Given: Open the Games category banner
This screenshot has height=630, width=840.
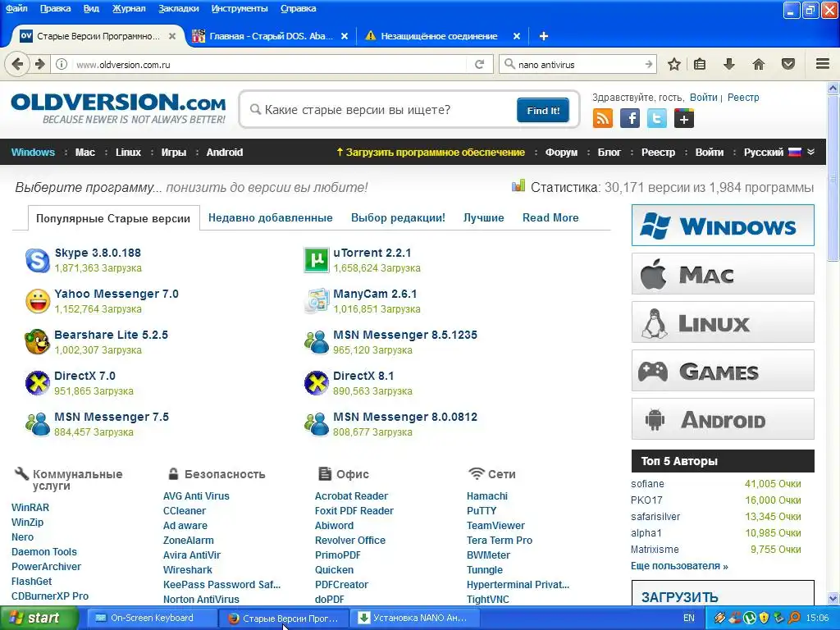Looking at the screenshot, I should point(723,370).
